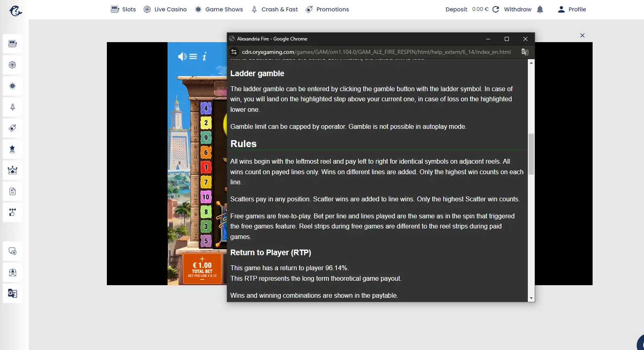Select payline number 7
644x350 pixels.
pyautogui.click(x=206, y=182)
